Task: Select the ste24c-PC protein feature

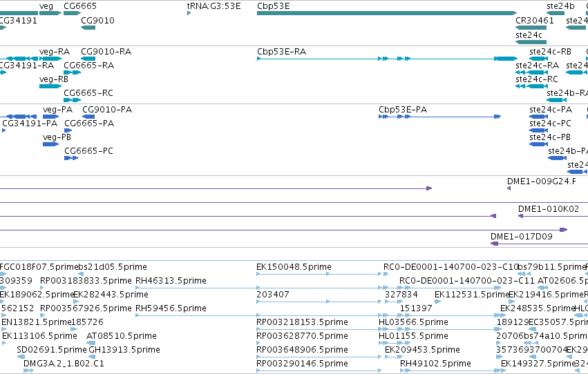Action: pyautogui.click(x=538, y=130)
